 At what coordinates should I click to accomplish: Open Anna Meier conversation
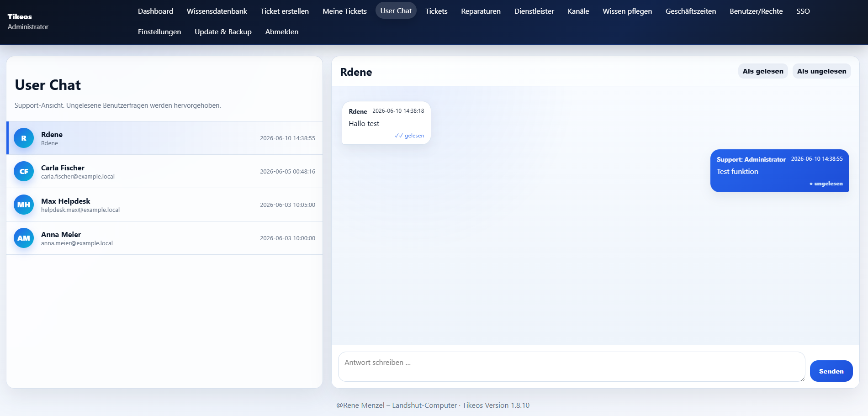coord(164,238)
